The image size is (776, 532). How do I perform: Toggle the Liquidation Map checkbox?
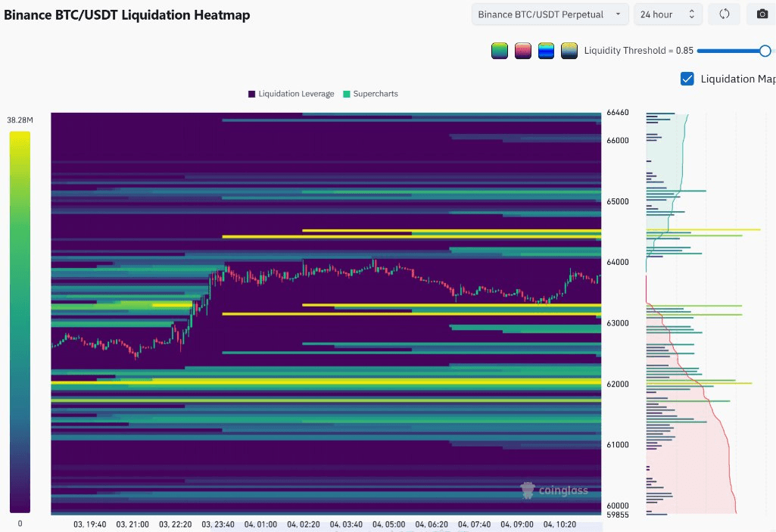click(687, 79)
